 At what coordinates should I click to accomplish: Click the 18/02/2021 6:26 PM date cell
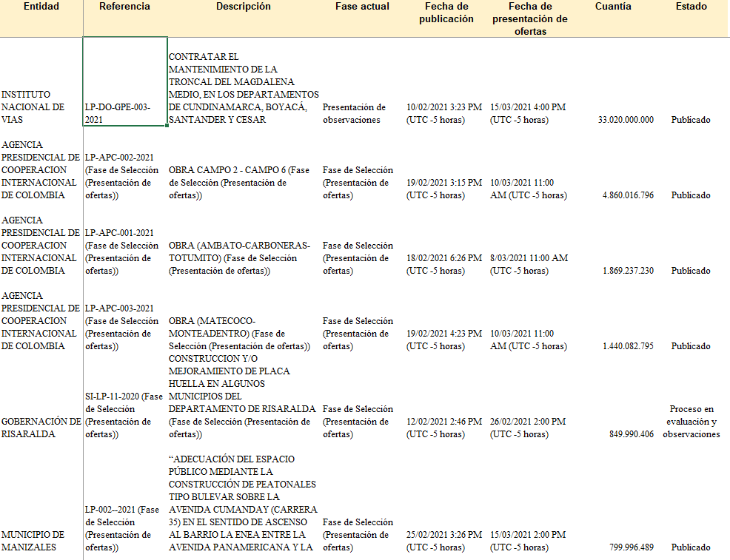tap(443, 264)
